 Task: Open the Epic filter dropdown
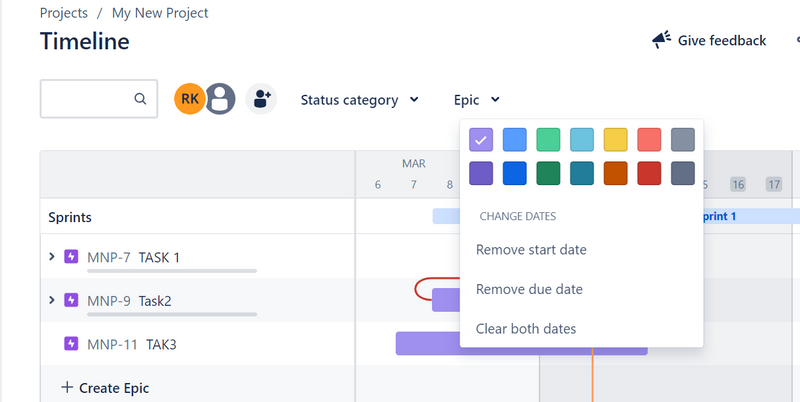click(476, 100)
